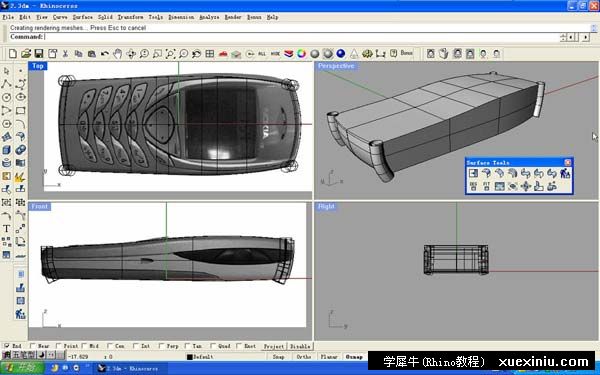Enable the Near osnap checkbox

[x=33, y=346]
